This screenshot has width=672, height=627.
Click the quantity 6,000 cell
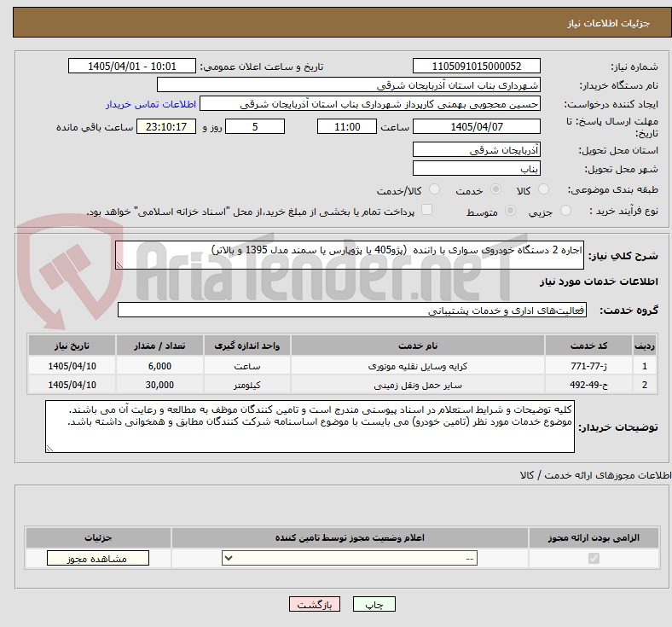159,366
